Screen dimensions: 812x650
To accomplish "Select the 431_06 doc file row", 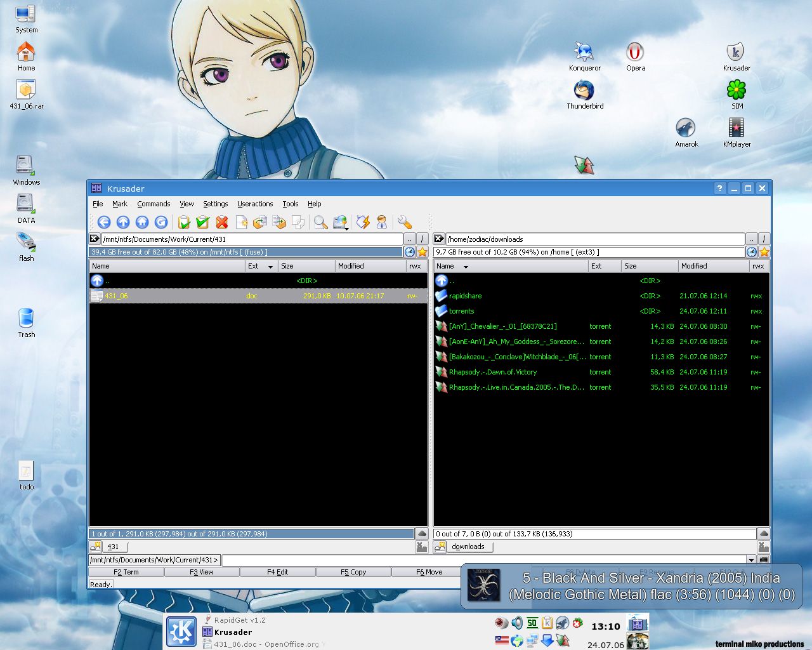I will pos(258,296).
